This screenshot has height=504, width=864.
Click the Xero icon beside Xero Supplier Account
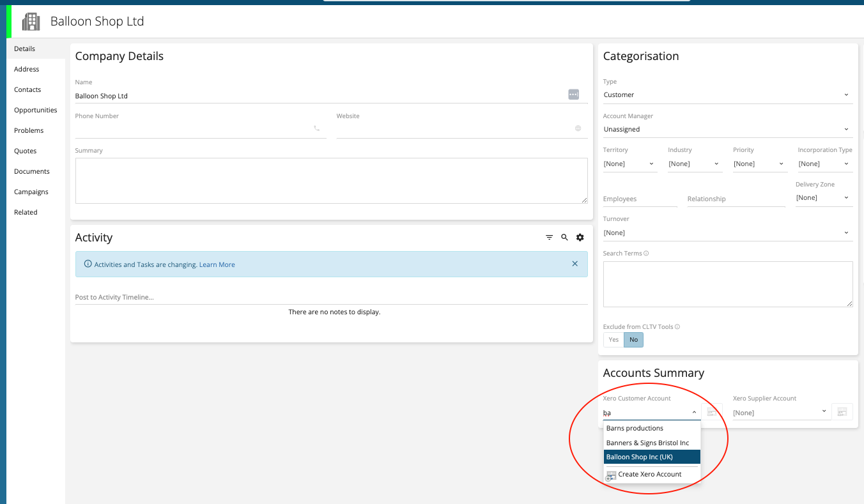pyautogui.click(x=842, y=411)
